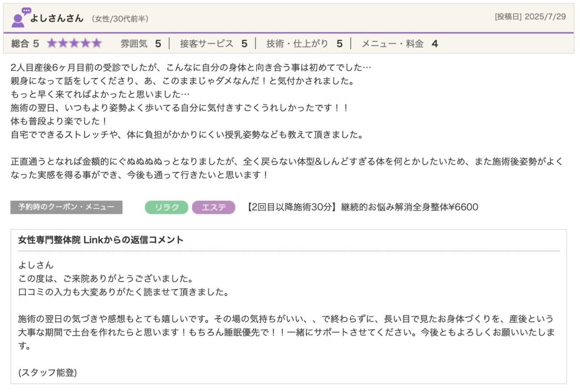The height and width of the screenshot is (392, 580).
Task: Click the 女性専門整体院 Linkからの返信コメント heading
Action: [101, 240]
